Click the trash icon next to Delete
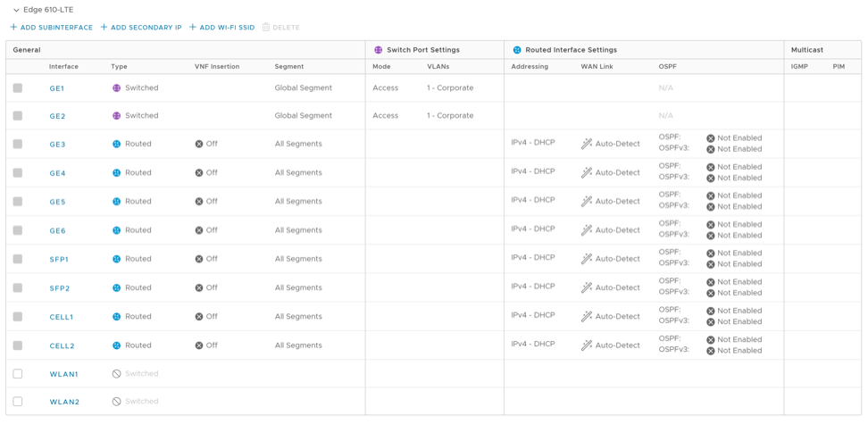This screenshot has height=424, width=868. 266,28
